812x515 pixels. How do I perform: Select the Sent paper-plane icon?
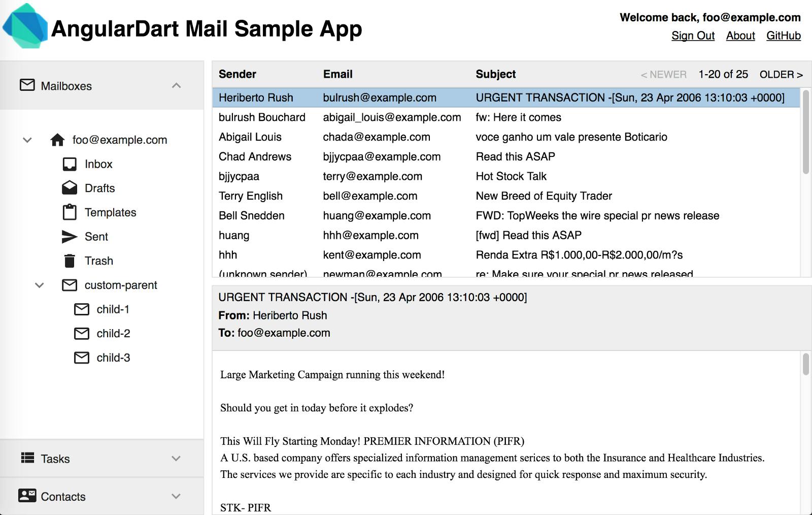point(70,236)
